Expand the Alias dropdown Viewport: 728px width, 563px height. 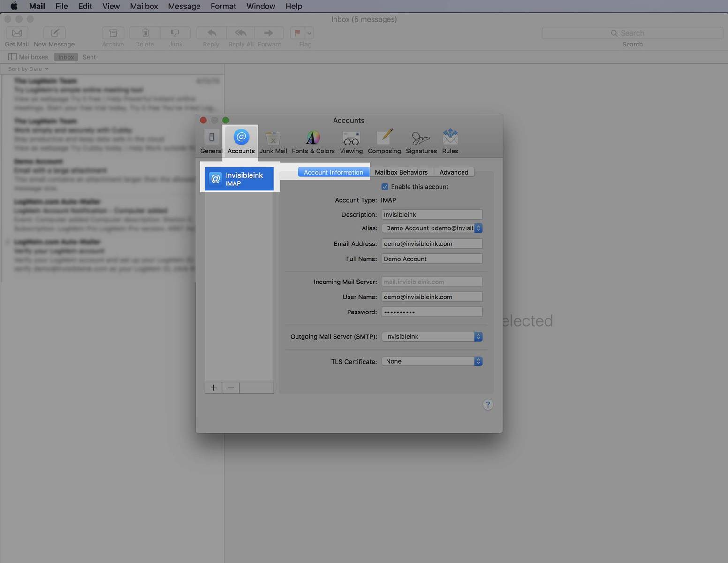pos(432,228)
